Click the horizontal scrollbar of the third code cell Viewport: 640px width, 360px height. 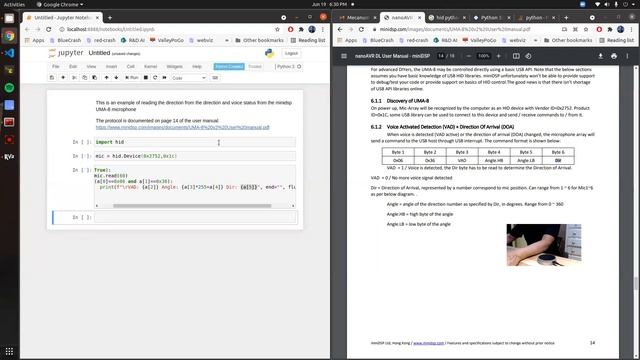click(x=192, y=206)
